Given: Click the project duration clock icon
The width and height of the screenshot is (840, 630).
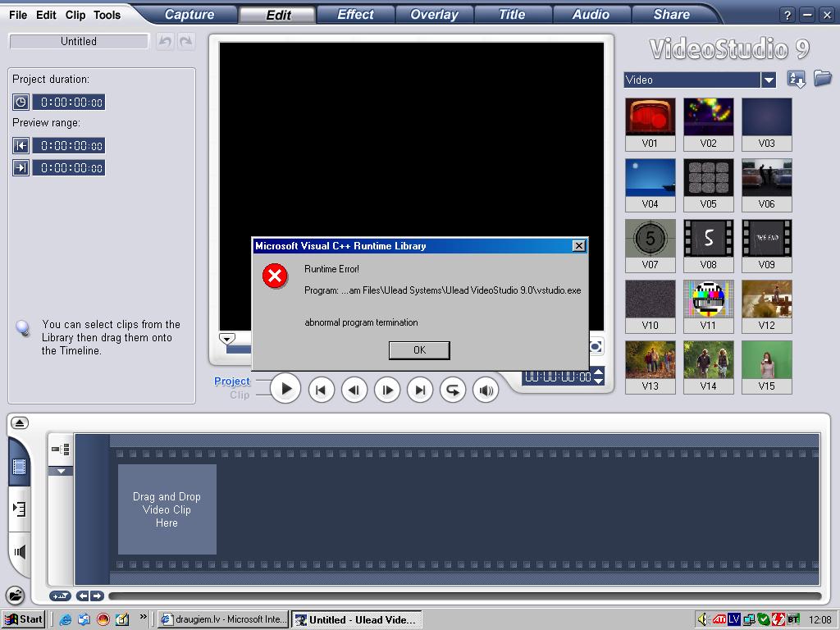Looking at the screenshot, I should click(21, 102).
